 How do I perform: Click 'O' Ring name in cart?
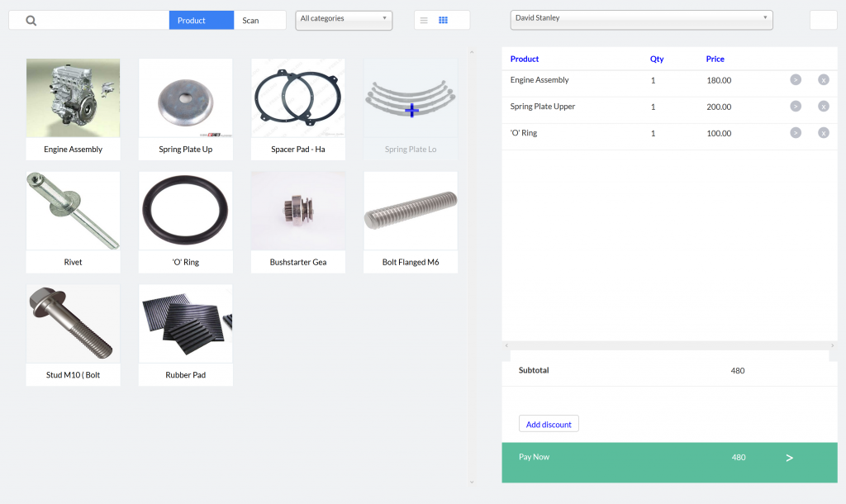524,133
